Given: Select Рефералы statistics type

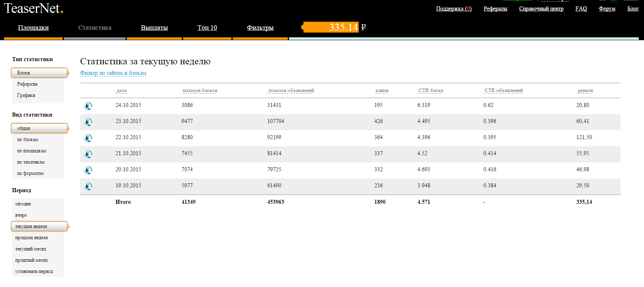Looking at the screenshot, I should [x=27, y=84].
